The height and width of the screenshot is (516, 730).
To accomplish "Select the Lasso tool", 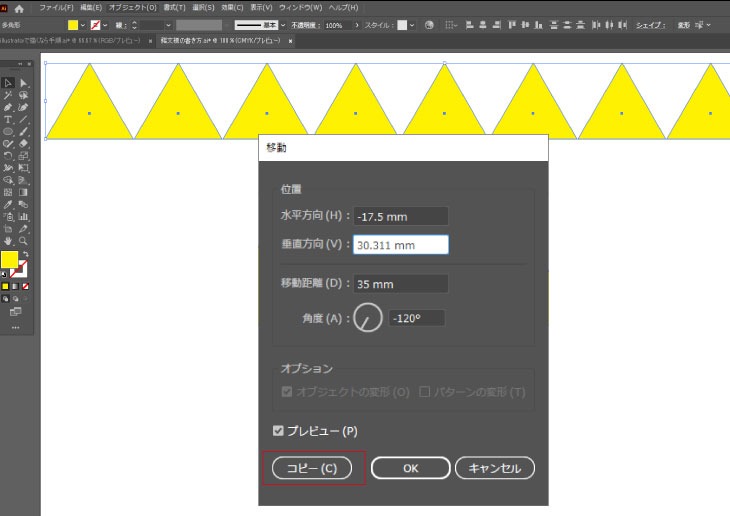I will tap(23, 95).
